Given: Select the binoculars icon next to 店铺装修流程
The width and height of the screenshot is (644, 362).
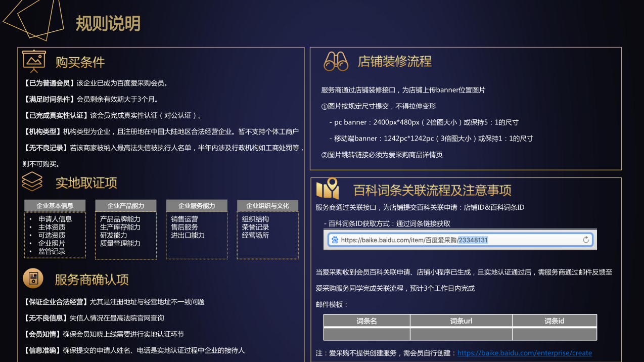Looking at the screenshot, I should [x=335, y=61].
